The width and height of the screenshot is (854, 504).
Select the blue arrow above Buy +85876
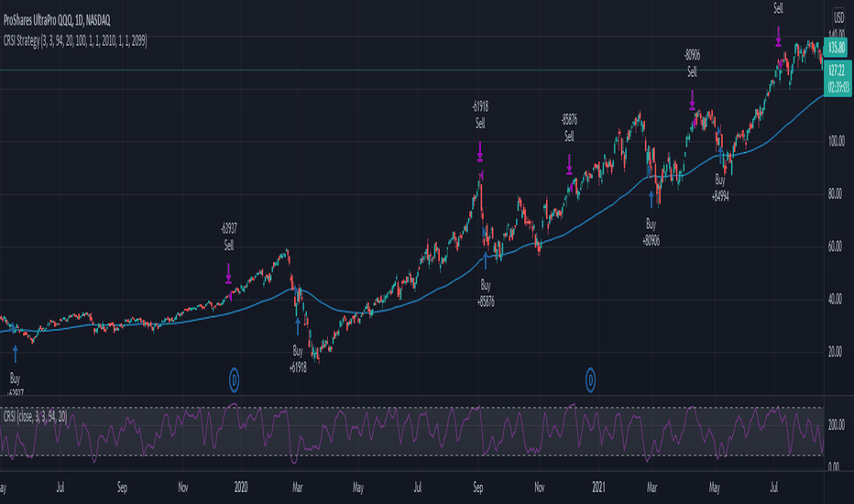(486, 261)
